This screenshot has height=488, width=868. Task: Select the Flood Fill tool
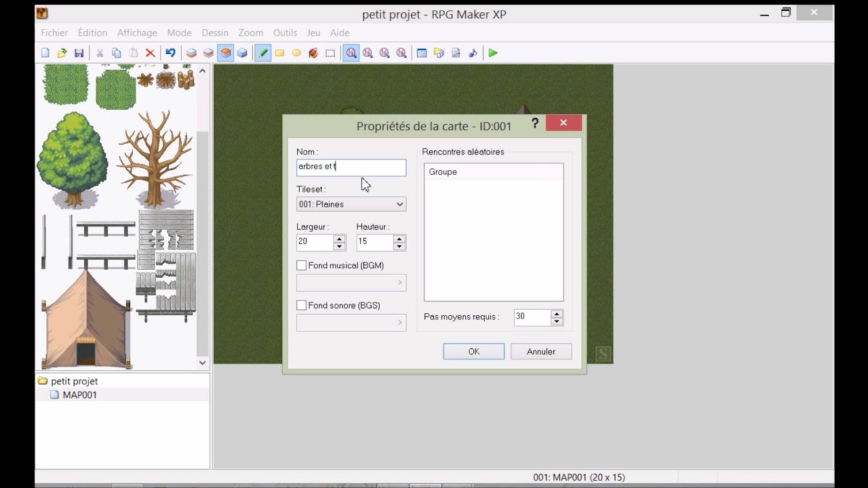[x=313, y=53]
